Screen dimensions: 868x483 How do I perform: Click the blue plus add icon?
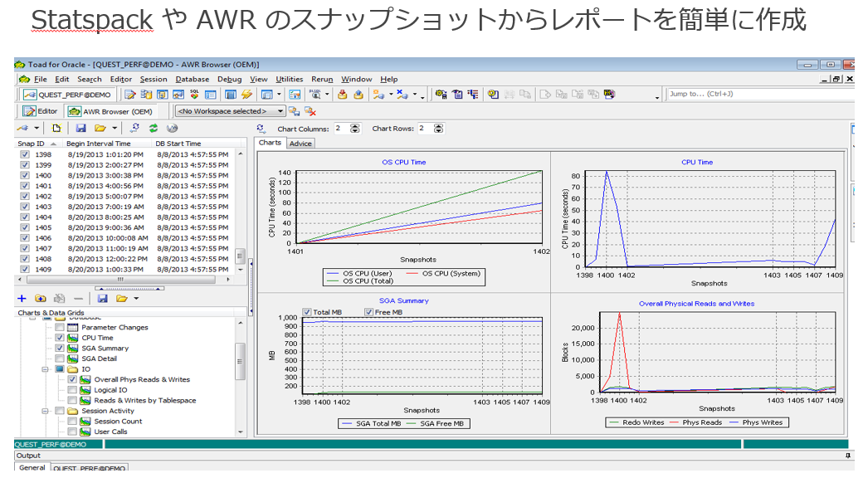[22, 299]
